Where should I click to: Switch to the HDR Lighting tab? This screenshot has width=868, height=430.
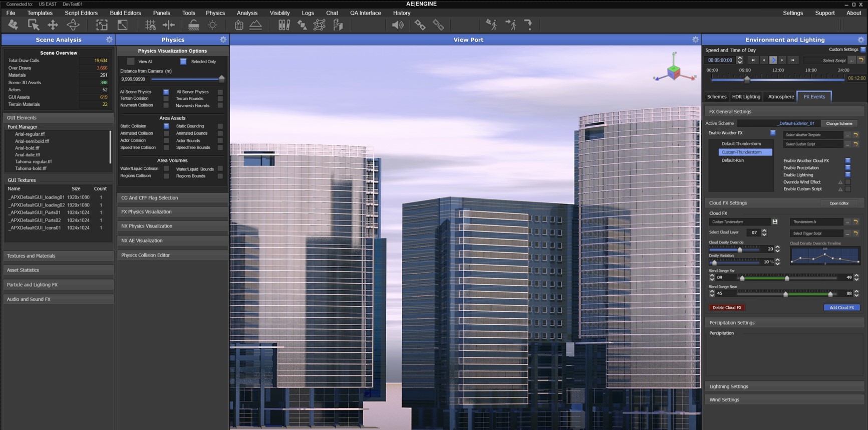[746, 97]
